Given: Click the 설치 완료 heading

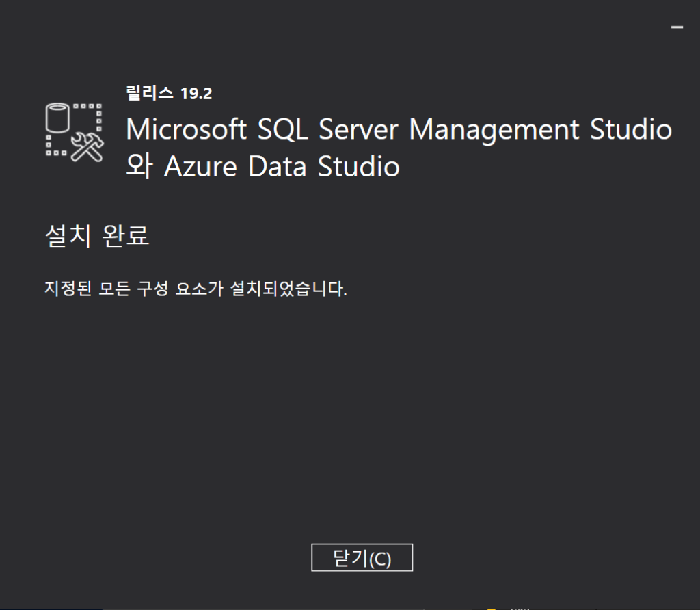Looking at the screenshot, I should tap(97, 235).
